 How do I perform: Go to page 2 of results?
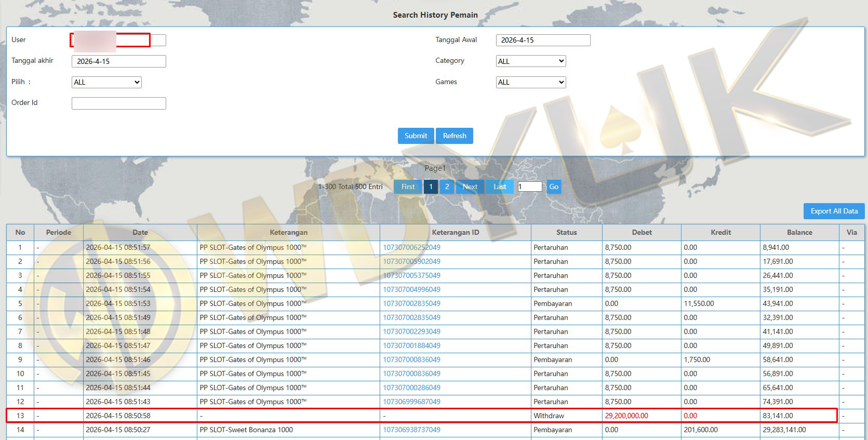click(447, 187)
